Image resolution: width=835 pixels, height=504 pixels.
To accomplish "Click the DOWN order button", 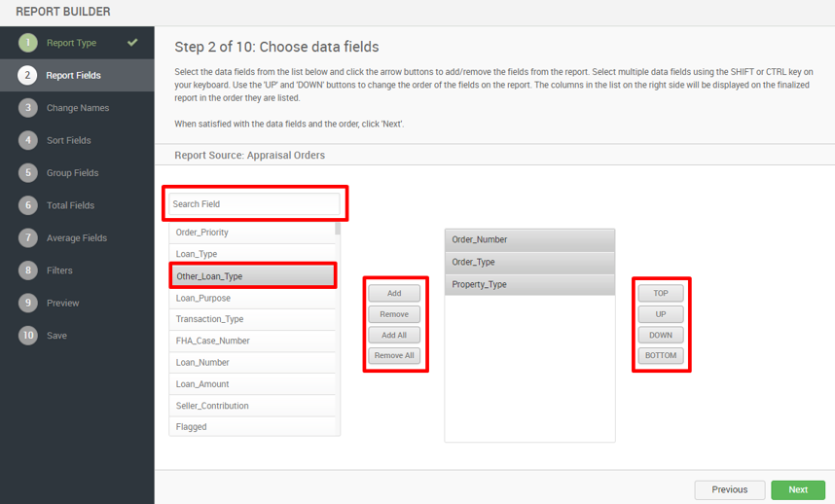I will [x=661, y=336].
